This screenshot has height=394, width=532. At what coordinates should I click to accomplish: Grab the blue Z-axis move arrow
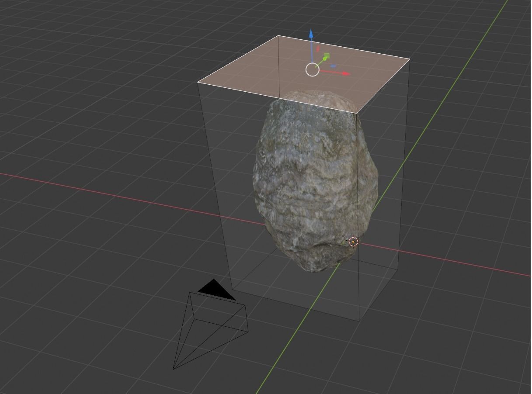click(311, 33)
